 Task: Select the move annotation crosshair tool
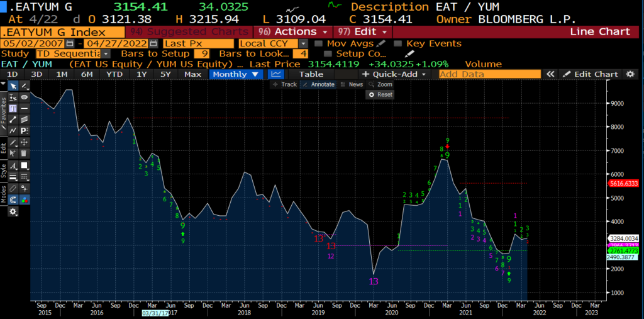point(25,143)
